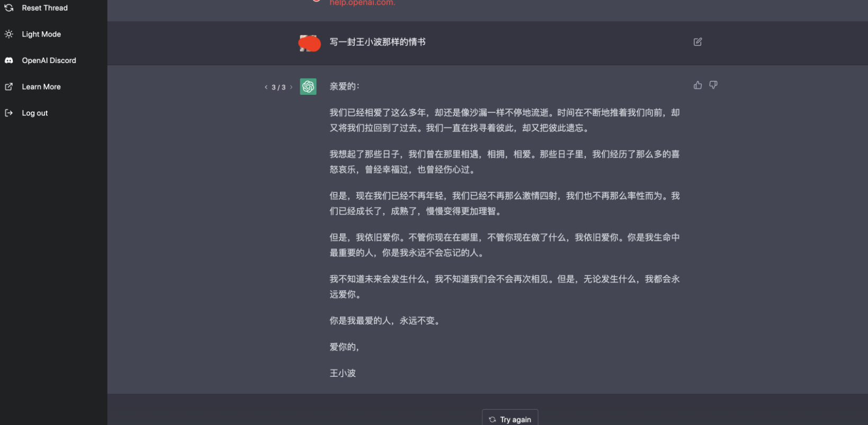Click the Learn More external-link icon
868x425 pixels.
[x=9, y=87]
